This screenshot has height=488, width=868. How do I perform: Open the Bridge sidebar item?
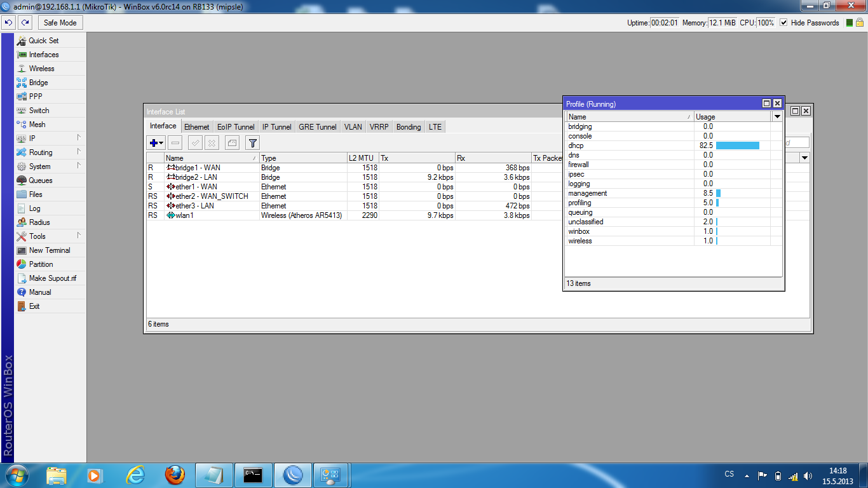50,83
